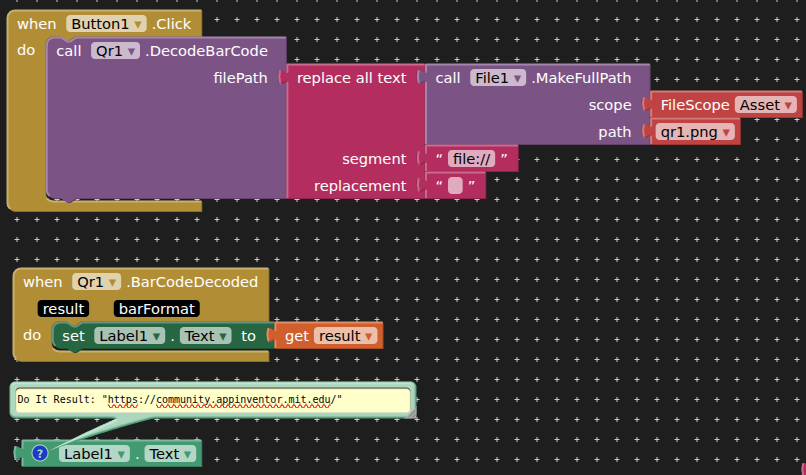Open the get result variable dropdown
Screen dimensions: 806x475
pyautogui.click(x=346, y=336)
